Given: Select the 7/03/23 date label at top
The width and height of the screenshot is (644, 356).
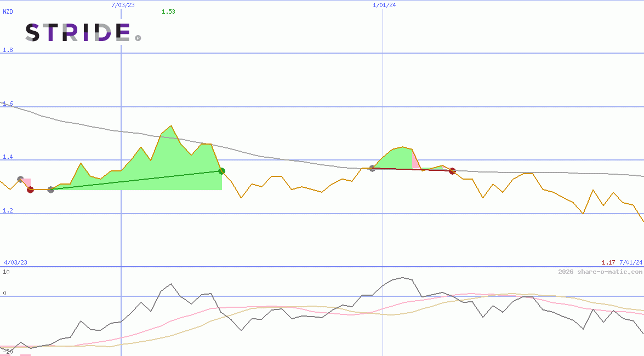Looking at the screenshot, I should (x=123, y=5).
